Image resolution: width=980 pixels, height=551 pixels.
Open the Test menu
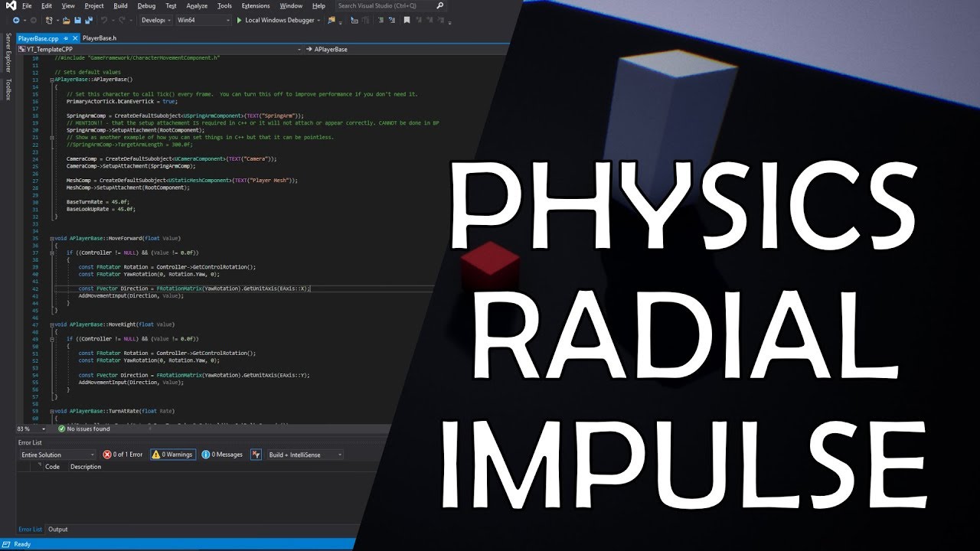point(171,5)
